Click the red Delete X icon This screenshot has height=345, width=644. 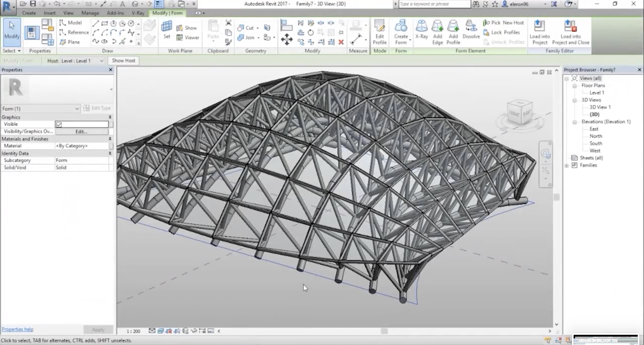point(341,42)
